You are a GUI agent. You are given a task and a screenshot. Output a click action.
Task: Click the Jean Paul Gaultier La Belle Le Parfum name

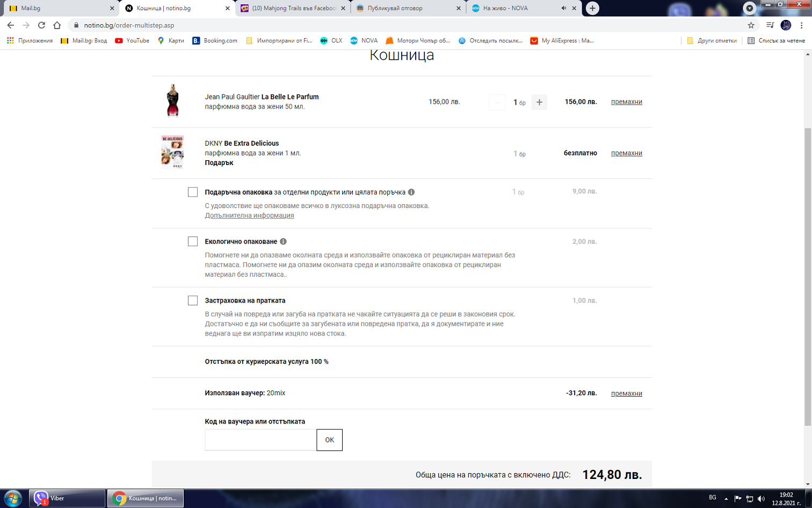click(x=262, y=97)
